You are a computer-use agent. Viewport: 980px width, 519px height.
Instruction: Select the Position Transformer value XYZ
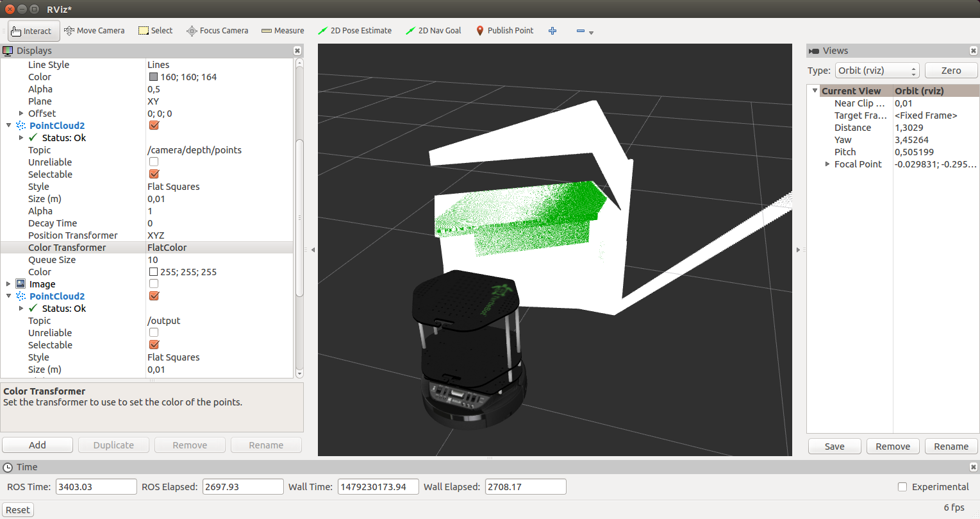coord(156,235)
